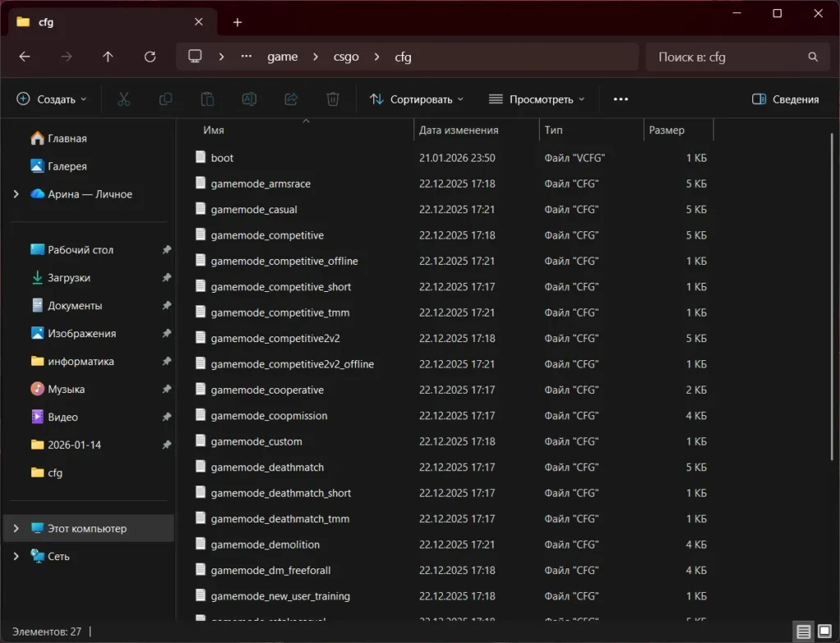
Task: Sort files by Дата изменения column header
Action: (x=459, y=130)
